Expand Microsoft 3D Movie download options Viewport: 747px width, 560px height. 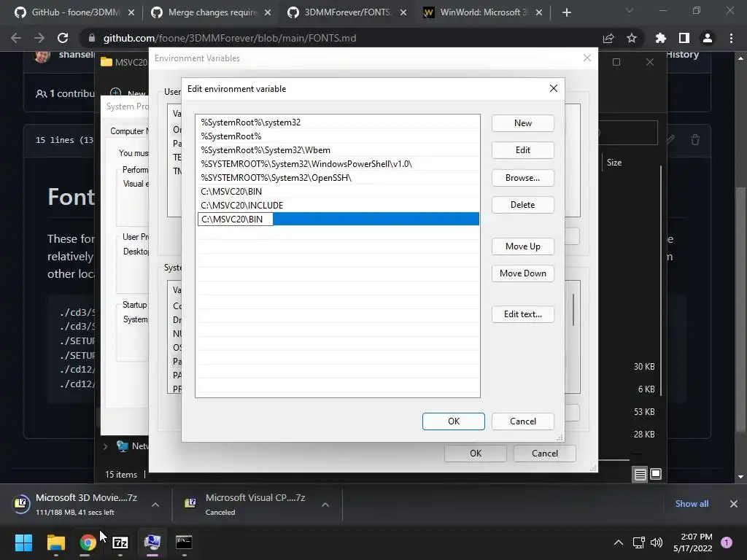tap(155, 505)
